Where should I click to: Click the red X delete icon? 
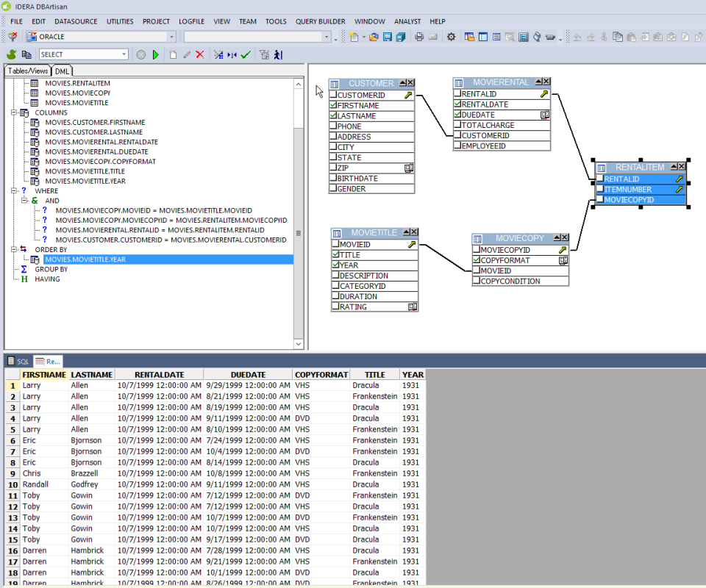click(x=199, y=54)
